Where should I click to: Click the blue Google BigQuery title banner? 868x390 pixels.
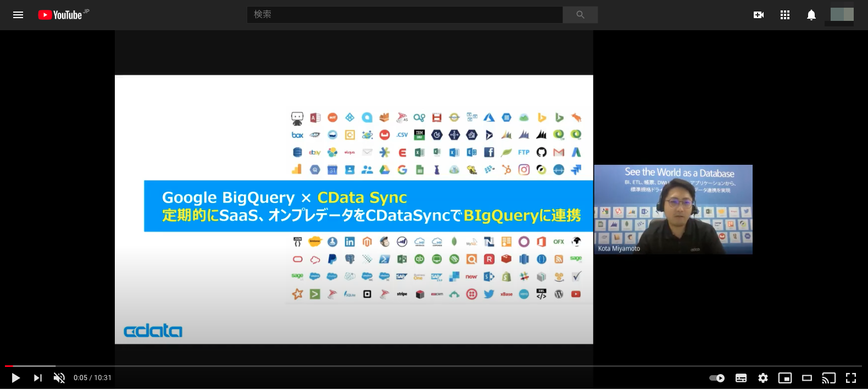pyautogui.click(x=369, y=206)
